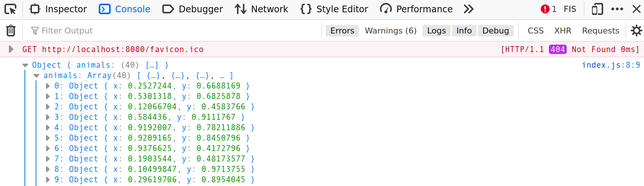The image size is (644, 186).
Task: Close the developer tools panel
Action: [x=637, y=9]
